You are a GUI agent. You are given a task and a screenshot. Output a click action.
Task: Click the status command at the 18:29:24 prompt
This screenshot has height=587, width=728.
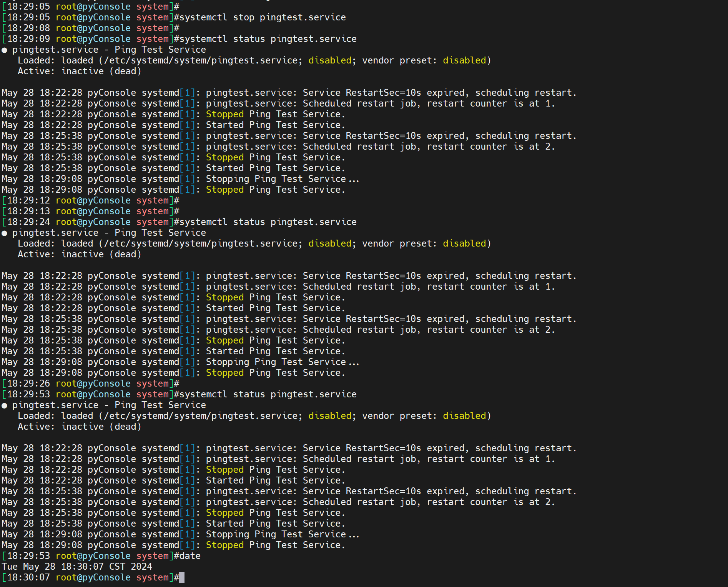tap(268, 222)
